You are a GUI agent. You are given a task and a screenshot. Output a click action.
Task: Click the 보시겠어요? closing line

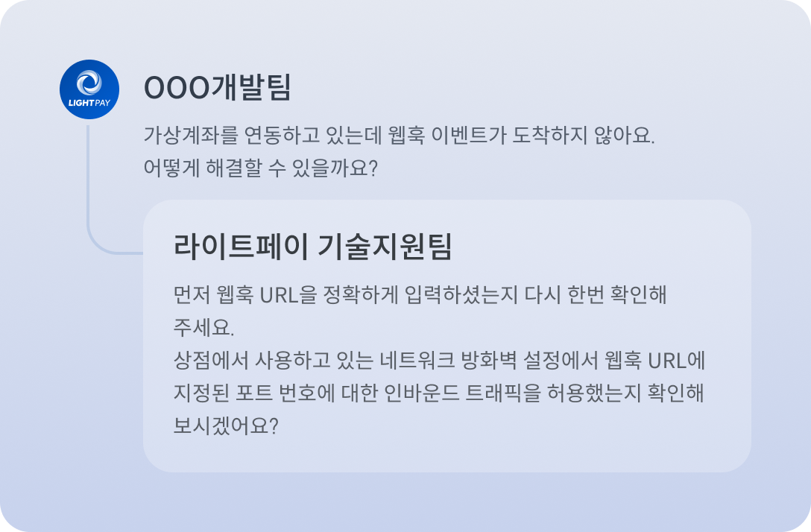(x=225, y=427)
